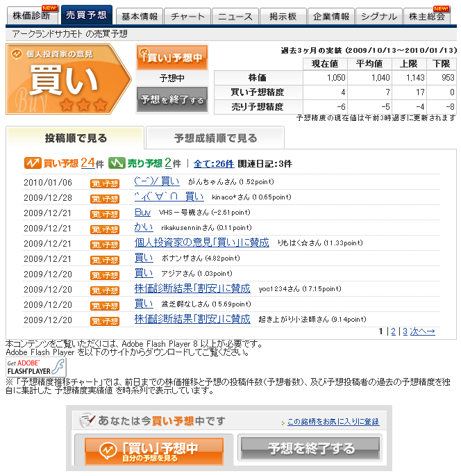This screenshot has height=476, width=461.
Task: Go to page 2 of posts
Action: [393, 331]
